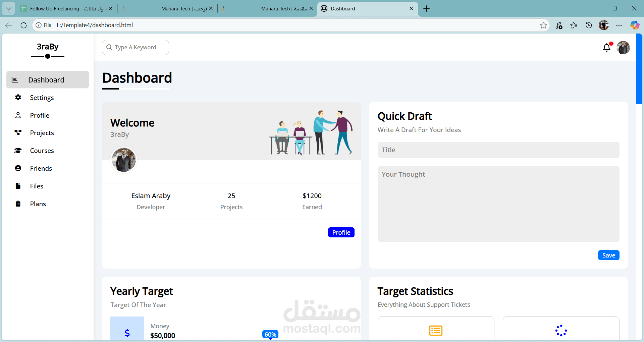The image size is (644, 342).
Task: Select the Profile icon in the sidebar
Action: pyautogui.click(x=18, y=115)
